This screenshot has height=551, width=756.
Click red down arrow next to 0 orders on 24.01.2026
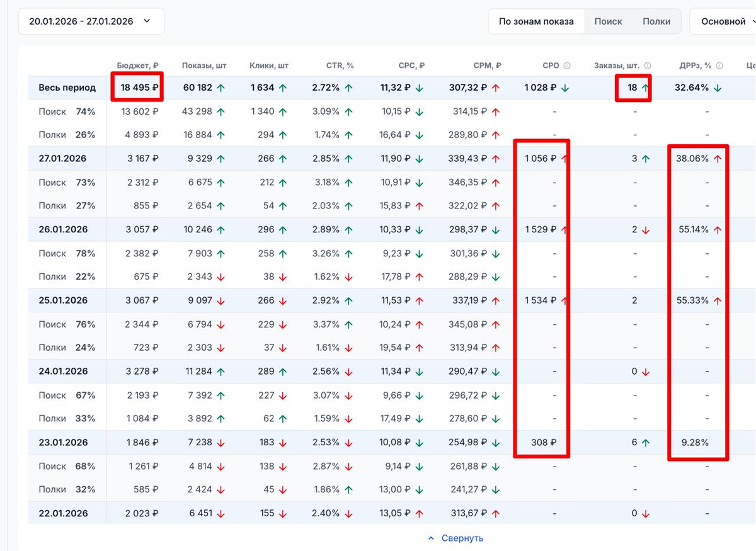[x=645, y=372]
